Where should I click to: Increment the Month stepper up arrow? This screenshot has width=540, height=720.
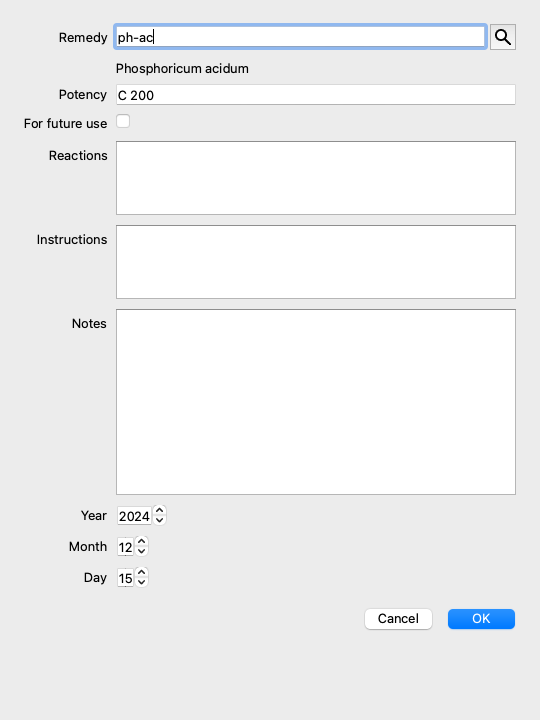pyautogui.click(x=141, y=541)
